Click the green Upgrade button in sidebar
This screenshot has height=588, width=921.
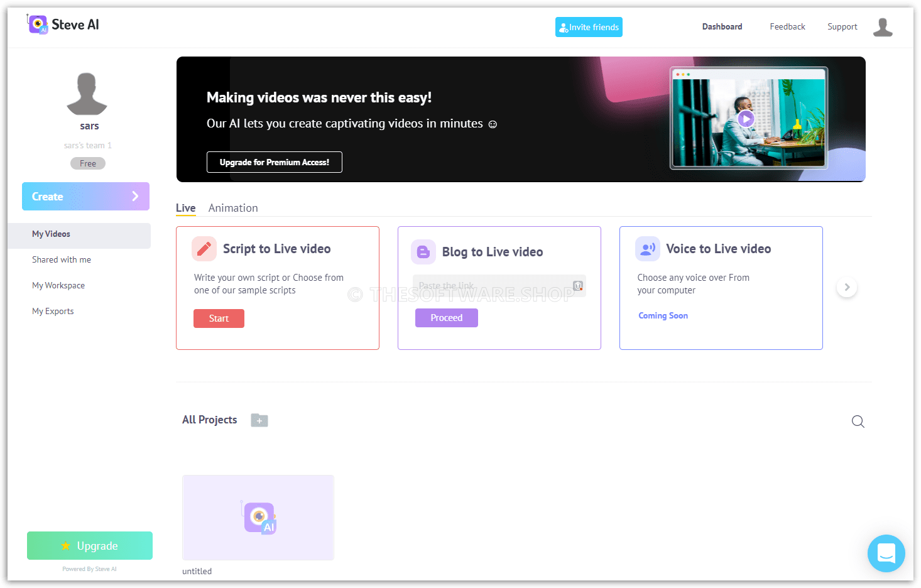[x=90, y=546]
